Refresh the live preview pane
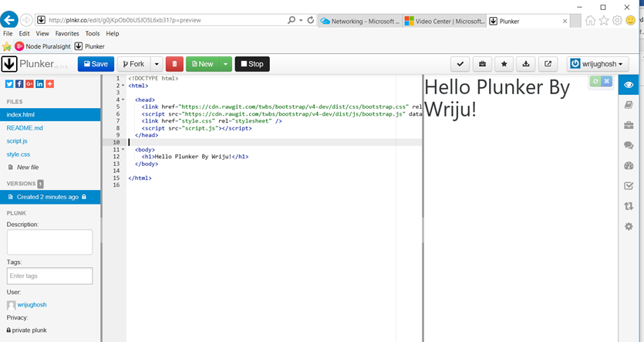644x342 pixels. [595, 81]
